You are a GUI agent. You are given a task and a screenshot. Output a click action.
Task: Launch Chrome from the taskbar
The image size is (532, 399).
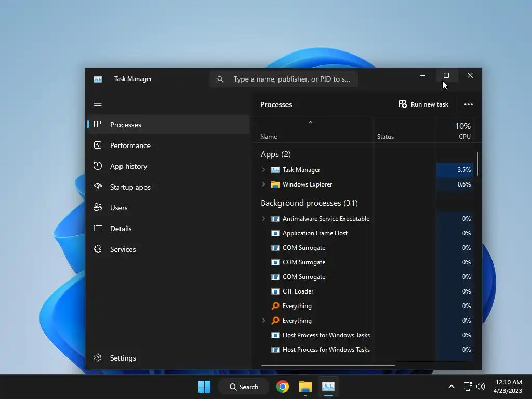click(282, 387)
